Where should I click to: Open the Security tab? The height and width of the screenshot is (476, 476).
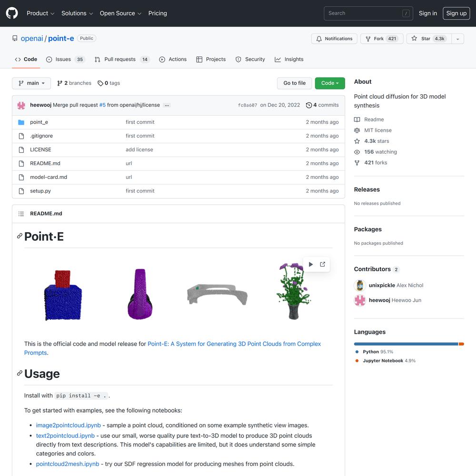250,59
